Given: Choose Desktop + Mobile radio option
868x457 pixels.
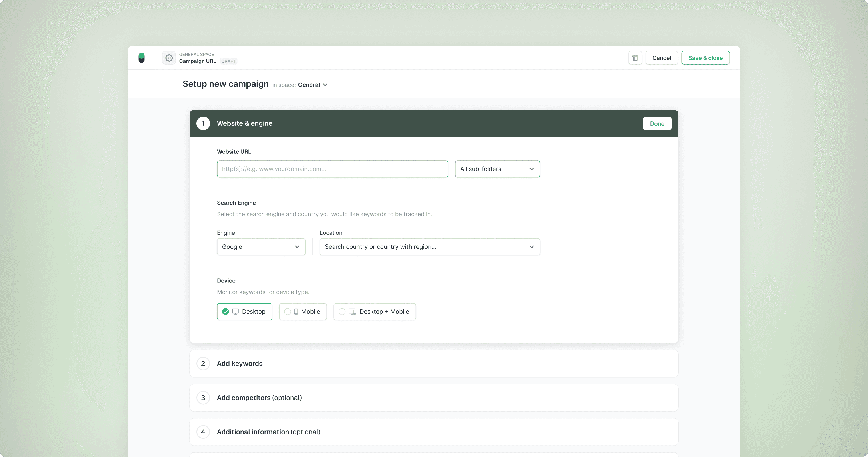Looking at the screenshot, I should (342, 312).
